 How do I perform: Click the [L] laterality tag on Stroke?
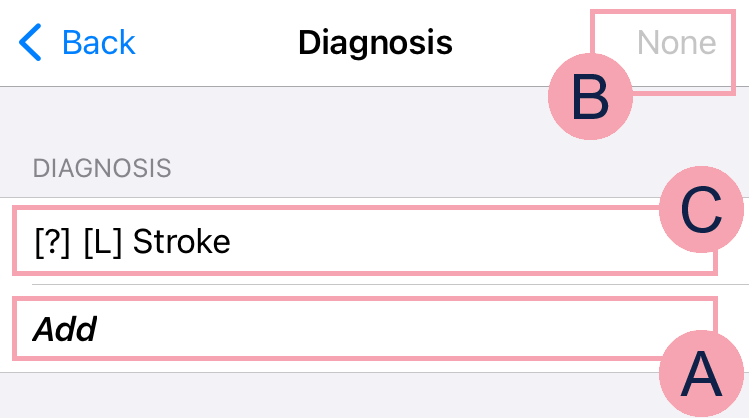pyautogui.click(x=104, y=242)
